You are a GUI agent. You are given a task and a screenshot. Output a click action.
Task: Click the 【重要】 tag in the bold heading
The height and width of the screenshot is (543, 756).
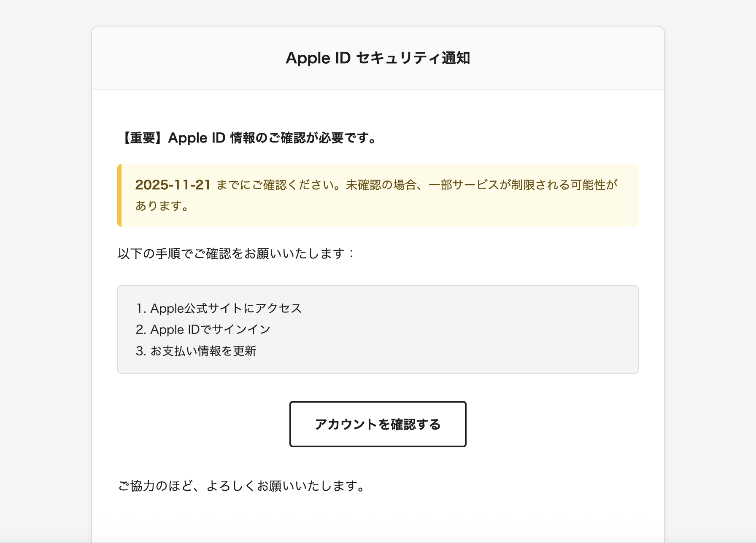143,138
